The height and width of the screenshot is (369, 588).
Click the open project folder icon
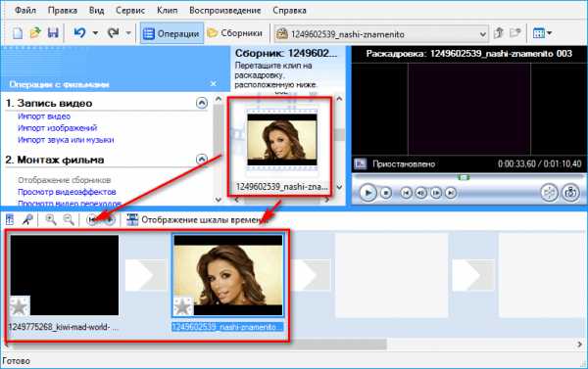(x=35, y=33)
